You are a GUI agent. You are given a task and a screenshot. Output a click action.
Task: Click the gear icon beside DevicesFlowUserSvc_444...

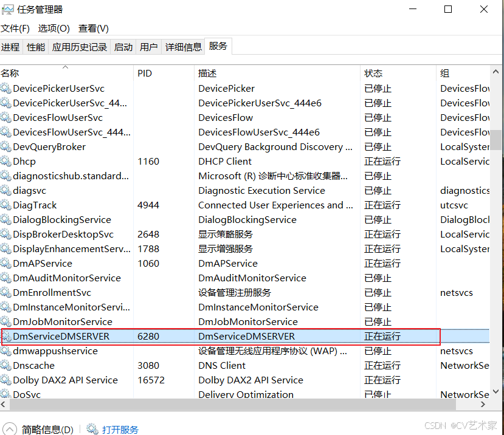(6, 132)
